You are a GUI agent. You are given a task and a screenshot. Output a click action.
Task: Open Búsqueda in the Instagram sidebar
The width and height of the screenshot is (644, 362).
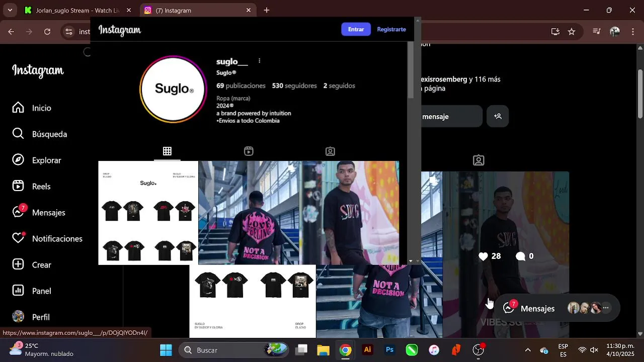tap(39, 134)
